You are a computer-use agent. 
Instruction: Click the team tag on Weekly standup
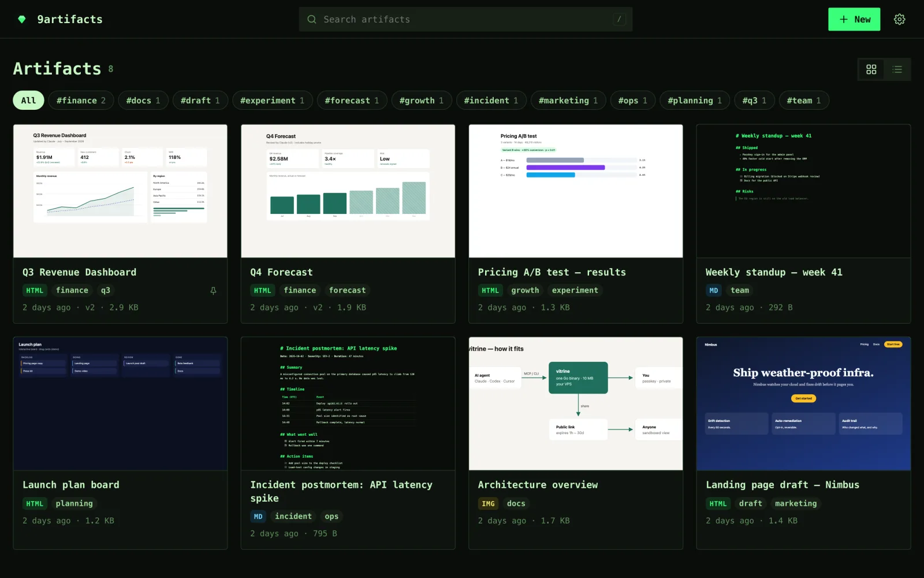click(x=740, y=291)
